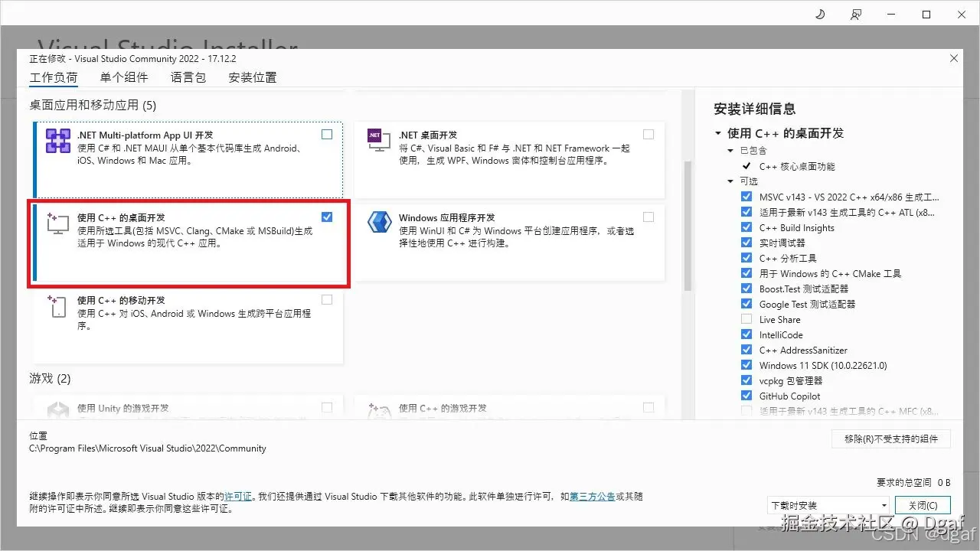Image resolution: width=980 pixels, height=551 pixels.
Task: Open the dark theme toggle icon in titlebar
Action: [x=819, y=14]
